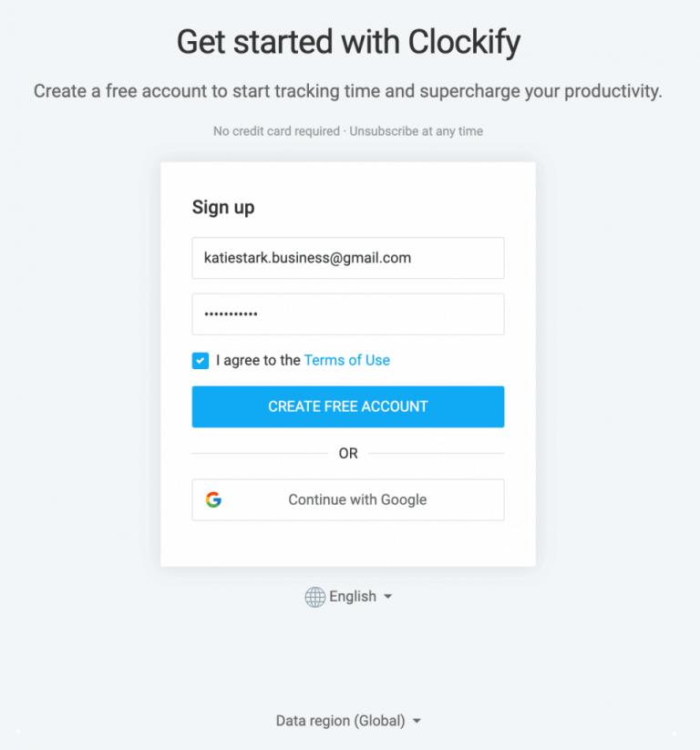Click the "Get started with Clockify" title
The width and height of the screenshot is (700, 750).
tap(349, 42)
